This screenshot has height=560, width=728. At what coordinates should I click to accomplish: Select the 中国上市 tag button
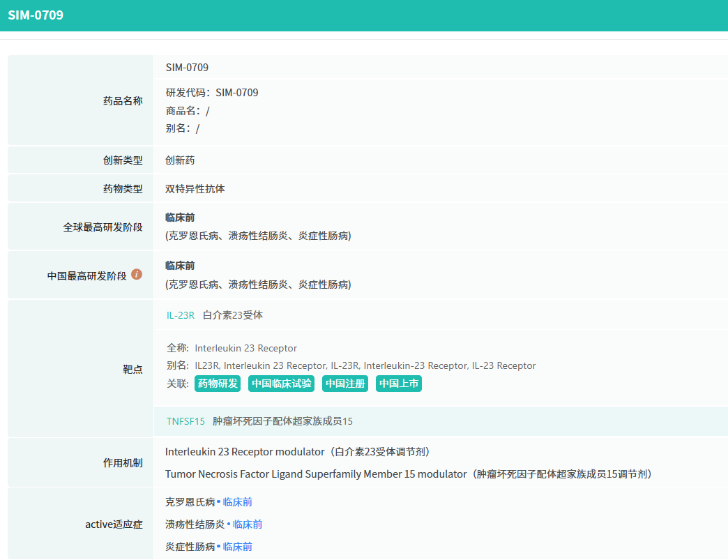pos(399,384)
